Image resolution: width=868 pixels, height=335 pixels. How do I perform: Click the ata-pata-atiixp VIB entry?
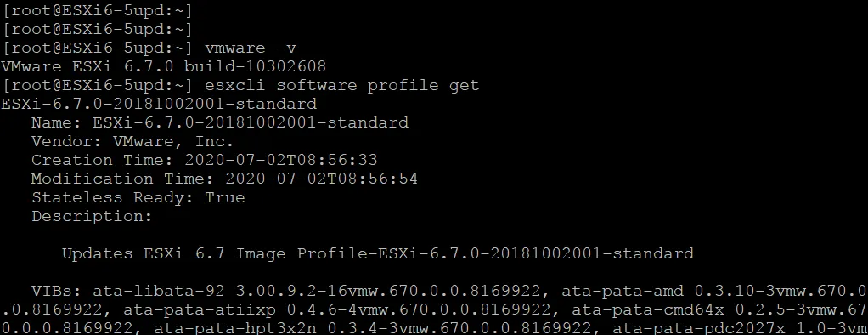[x=337, y=309]
